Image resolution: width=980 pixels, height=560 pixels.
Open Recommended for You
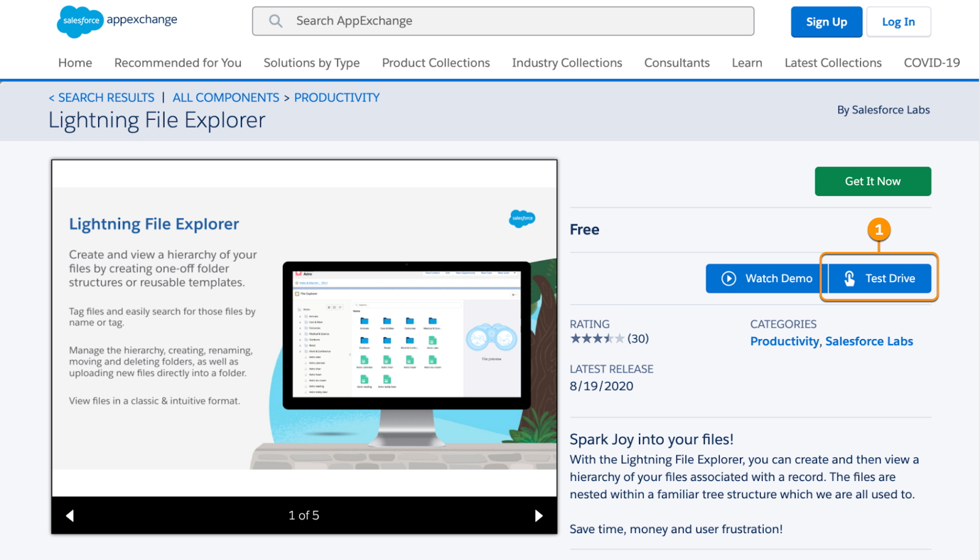coord(178,63)
